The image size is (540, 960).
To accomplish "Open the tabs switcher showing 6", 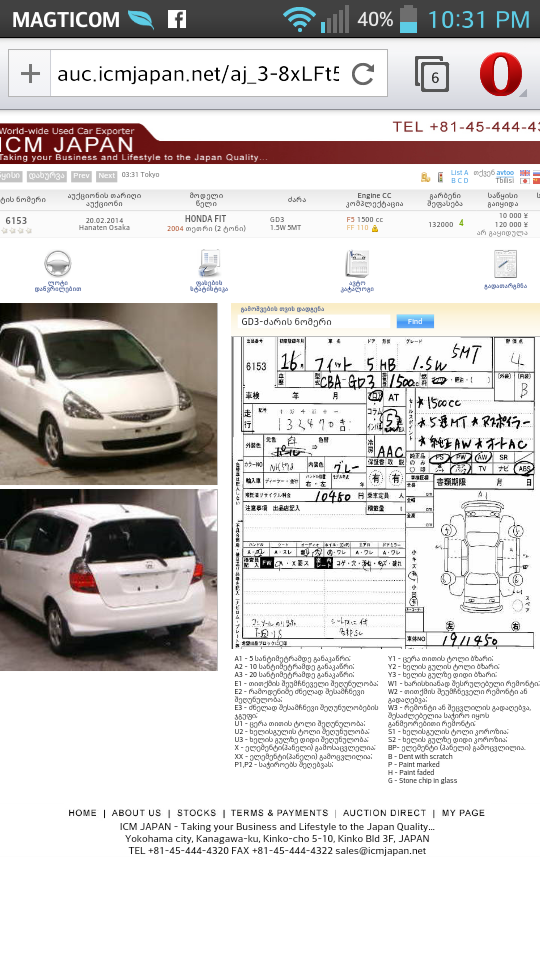I will [432, 74].
